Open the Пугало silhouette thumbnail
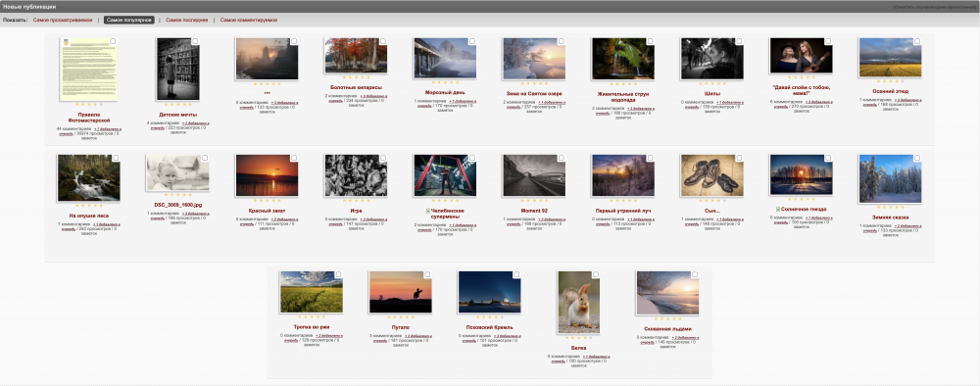Image resolution: width=980 pixels, height=386 pixels. 400,292
